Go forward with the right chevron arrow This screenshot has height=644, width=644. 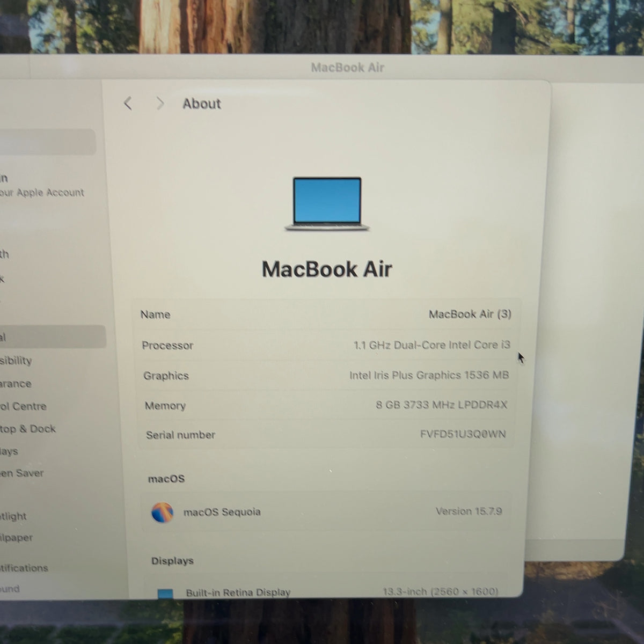point(160,104)
